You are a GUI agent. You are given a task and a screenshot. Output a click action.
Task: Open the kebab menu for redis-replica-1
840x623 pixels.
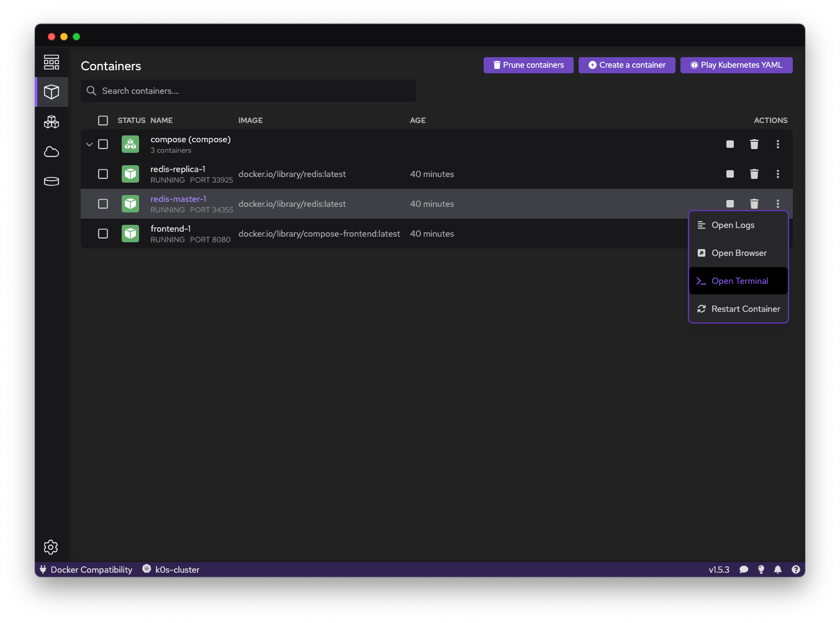[777, 174]
